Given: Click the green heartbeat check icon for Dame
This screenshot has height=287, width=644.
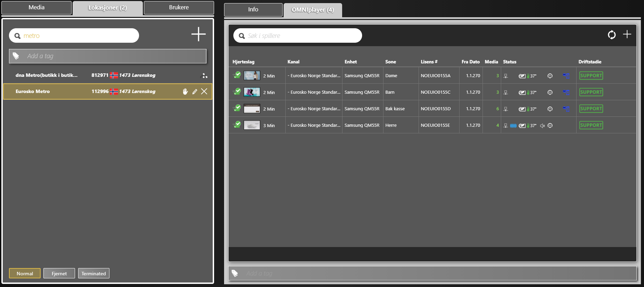Looking at the screenshot, I should pos(237,75).
